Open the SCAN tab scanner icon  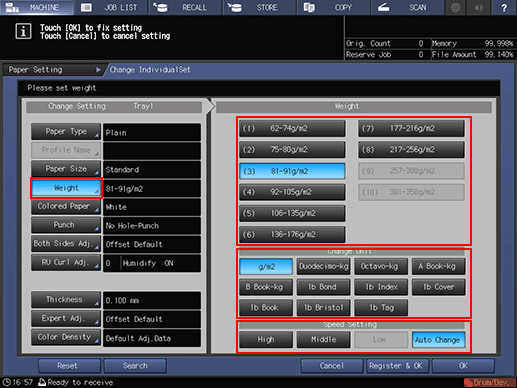[384, 7]
